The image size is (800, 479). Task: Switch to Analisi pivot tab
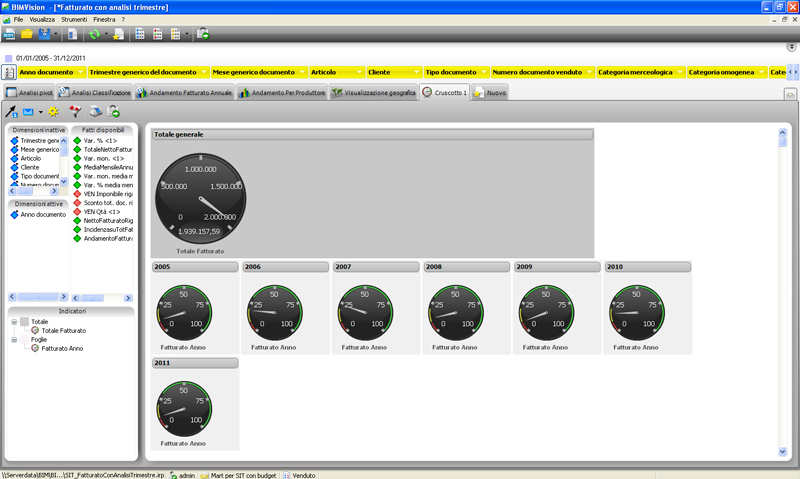[x=30, y=93]
